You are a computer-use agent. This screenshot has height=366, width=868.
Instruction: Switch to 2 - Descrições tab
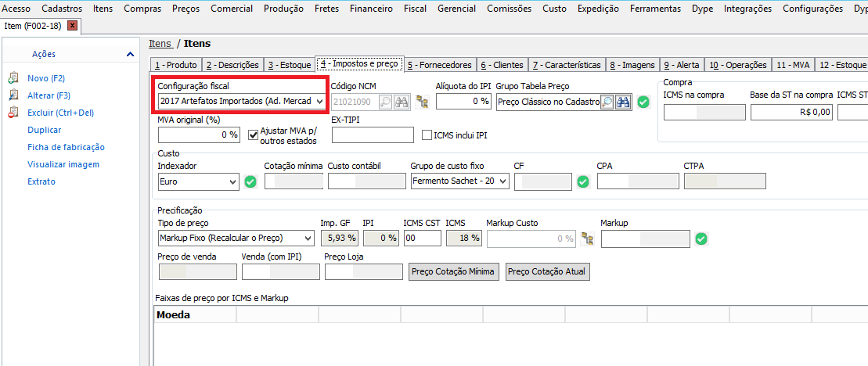click(x=232, y=65)
